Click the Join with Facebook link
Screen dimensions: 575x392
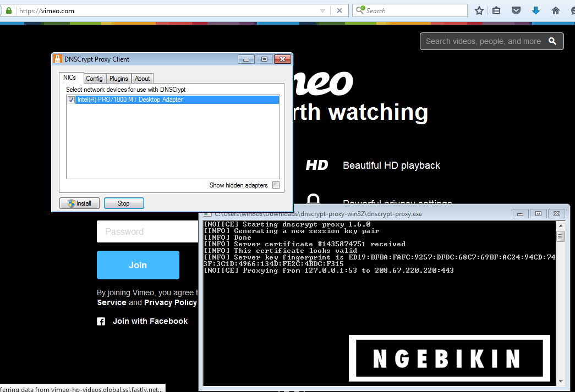150,321
